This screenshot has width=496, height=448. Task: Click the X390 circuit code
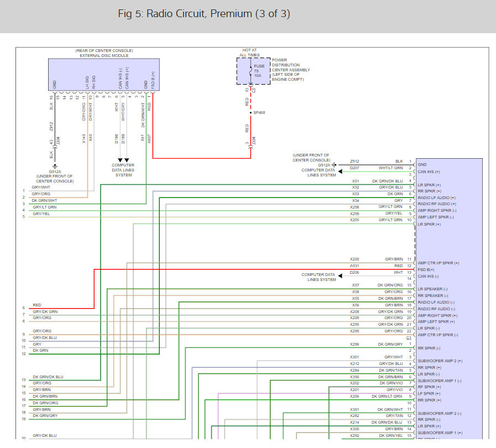(354, 377)
